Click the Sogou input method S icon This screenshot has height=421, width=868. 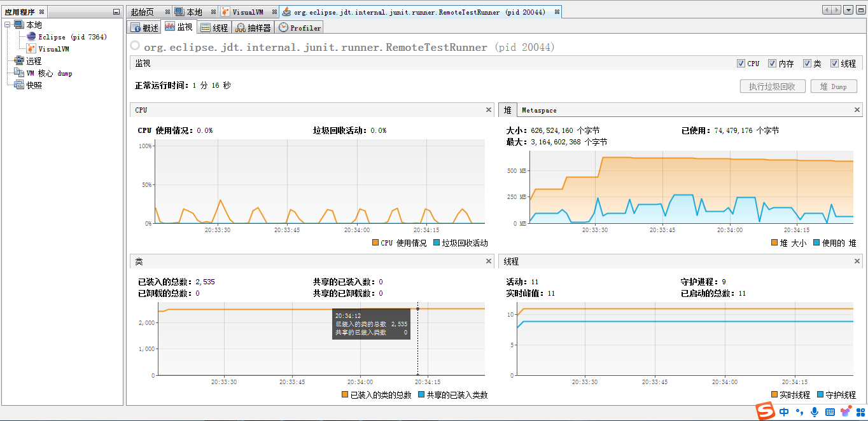point(766,411)
